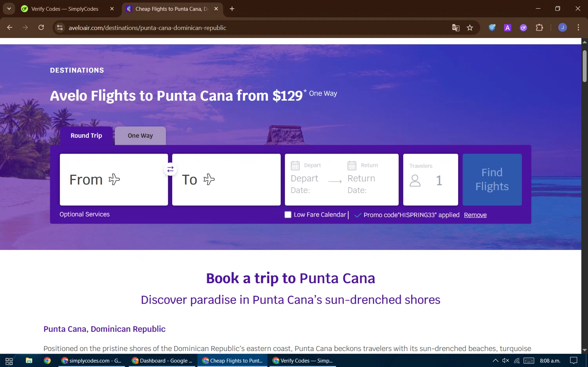Click the From airport field
The width and height of the screenshot is (588, 367).
point(114,179)
